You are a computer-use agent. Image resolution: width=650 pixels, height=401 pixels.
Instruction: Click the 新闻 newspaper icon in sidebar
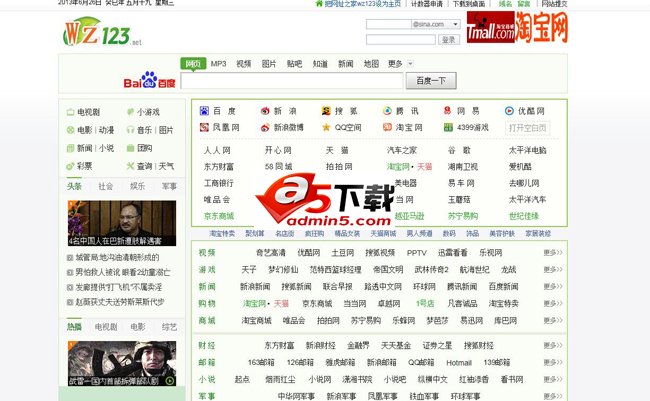[x=70, y=148]
